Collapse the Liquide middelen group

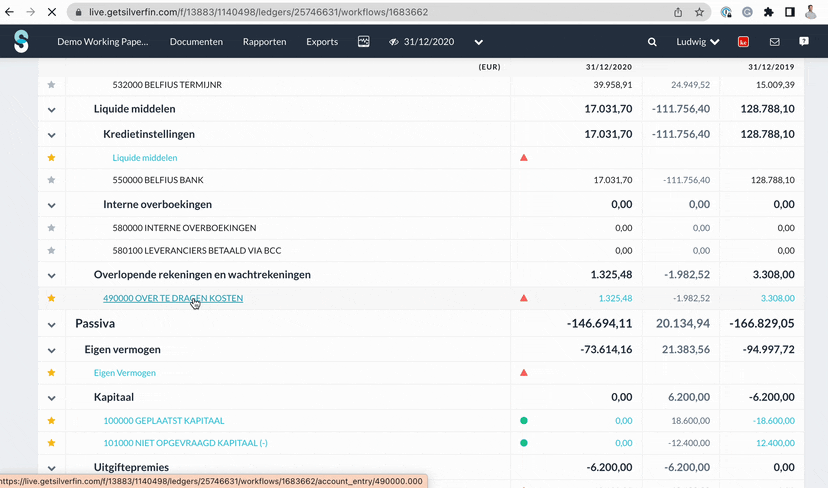pos(51,110)
